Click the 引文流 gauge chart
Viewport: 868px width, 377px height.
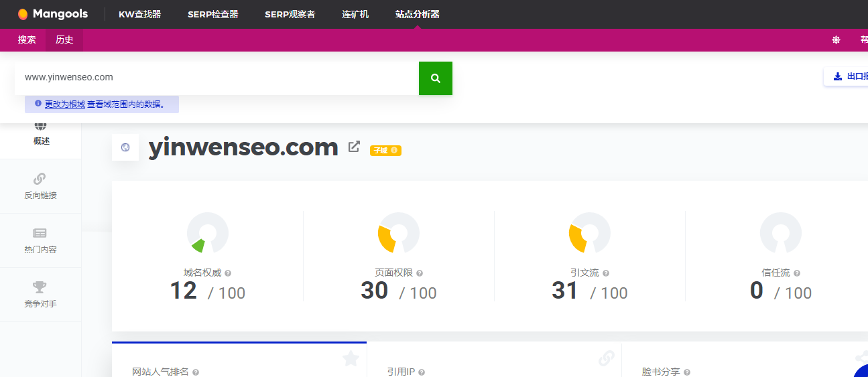click(x=590, y=233)
